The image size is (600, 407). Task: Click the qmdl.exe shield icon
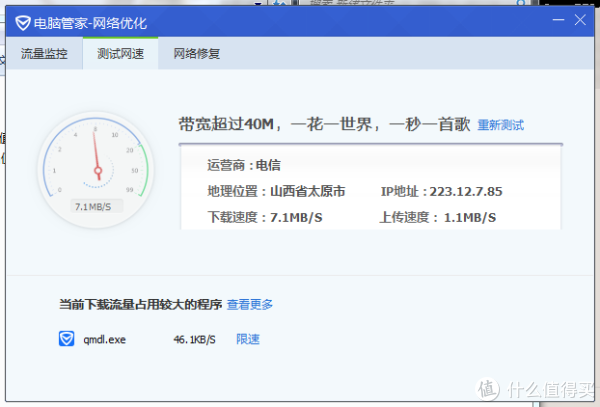[x=67, y=339]
